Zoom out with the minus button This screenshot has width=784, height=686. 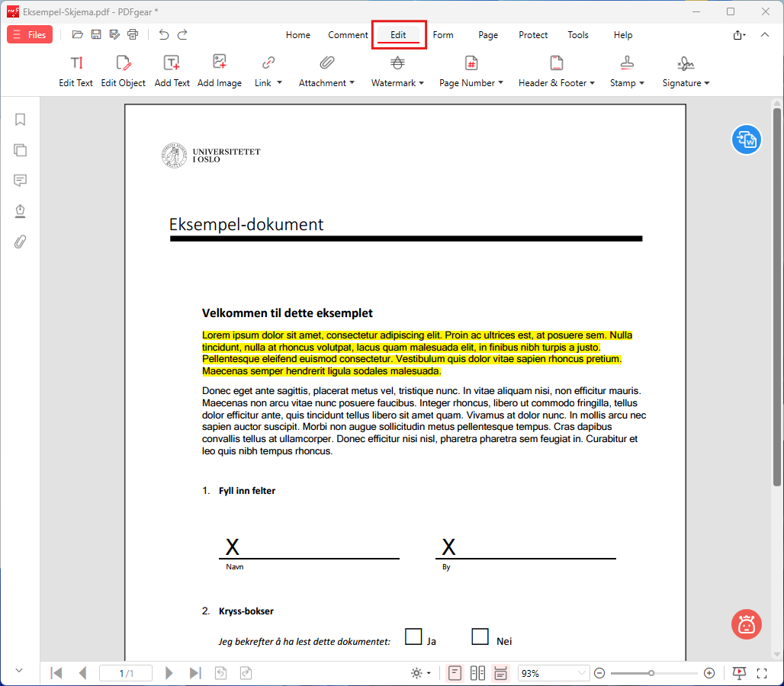point(599,673)
